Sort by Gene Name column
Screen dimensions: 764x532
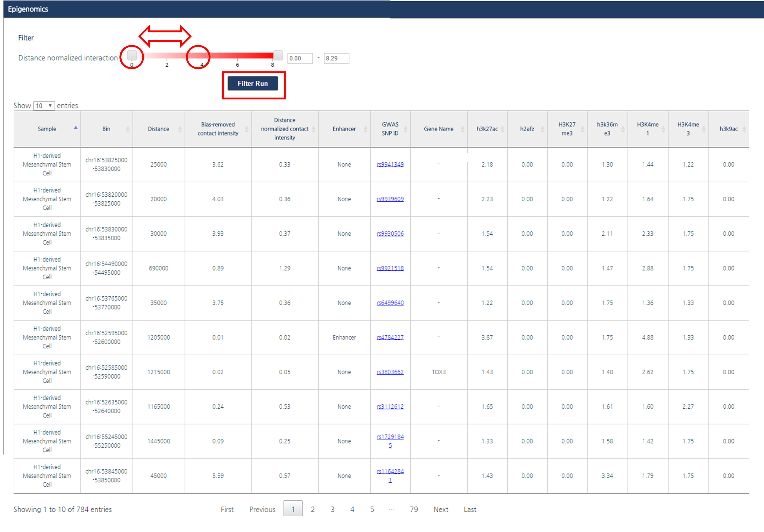[x=439, y=129]
